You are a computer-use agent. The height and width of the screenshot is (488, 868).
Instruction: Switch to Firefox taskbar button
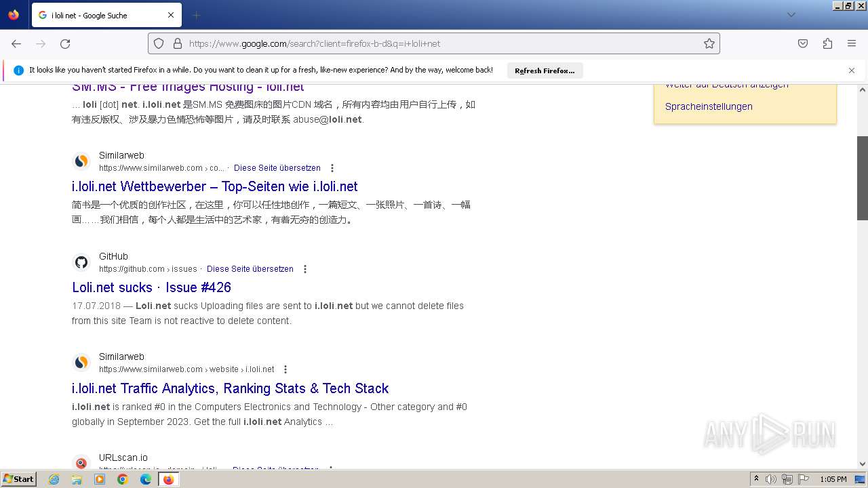click(168, 479)
